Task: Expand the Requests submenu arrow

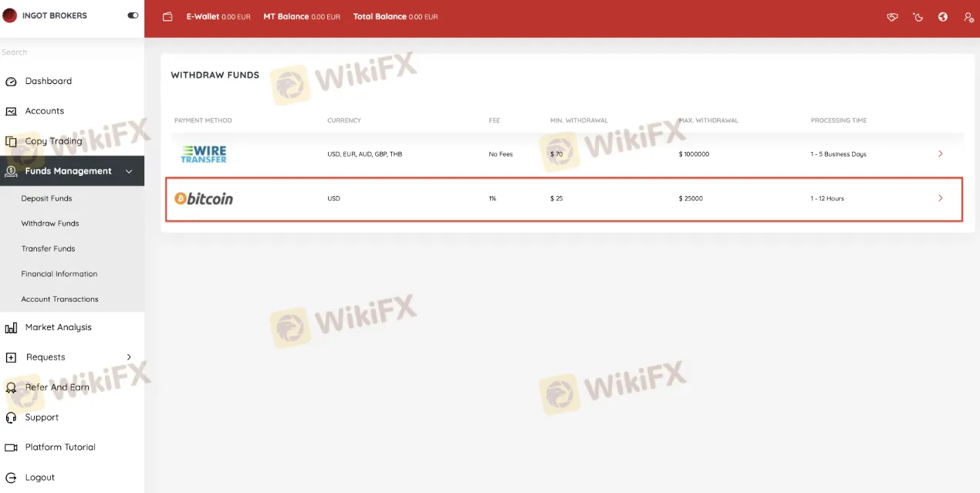Action: (129, 357)
